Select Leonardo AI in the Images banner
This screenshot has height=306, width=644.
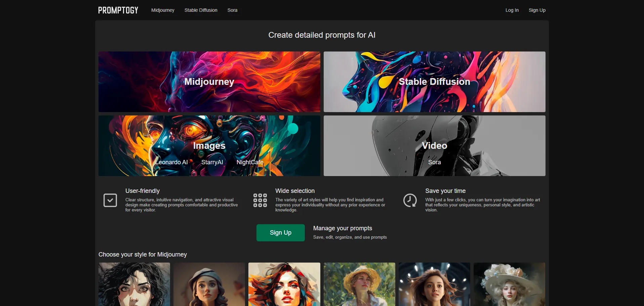(171, 162)
